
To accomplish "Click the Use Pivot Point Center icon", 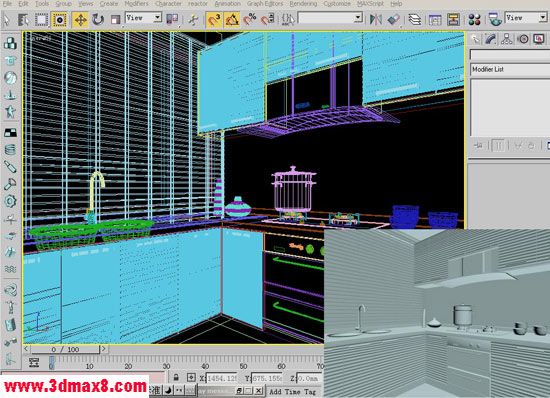I will pyautogui.click(x=172, y=19).
